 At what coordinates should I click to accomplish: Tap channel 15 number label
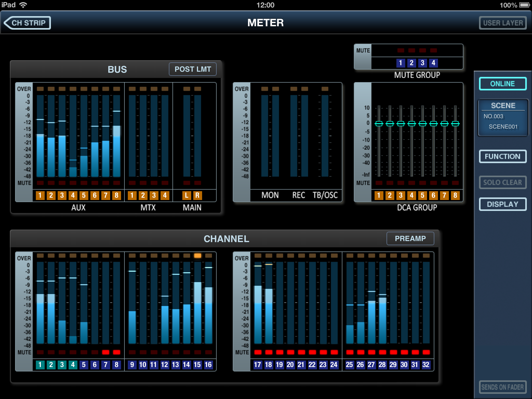pos(197,365)
